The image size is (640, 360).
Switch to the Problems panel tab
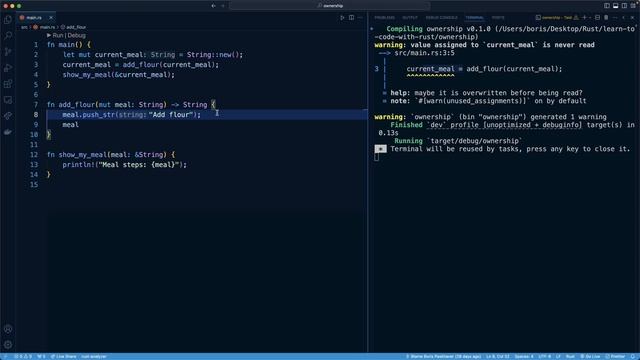384,18
